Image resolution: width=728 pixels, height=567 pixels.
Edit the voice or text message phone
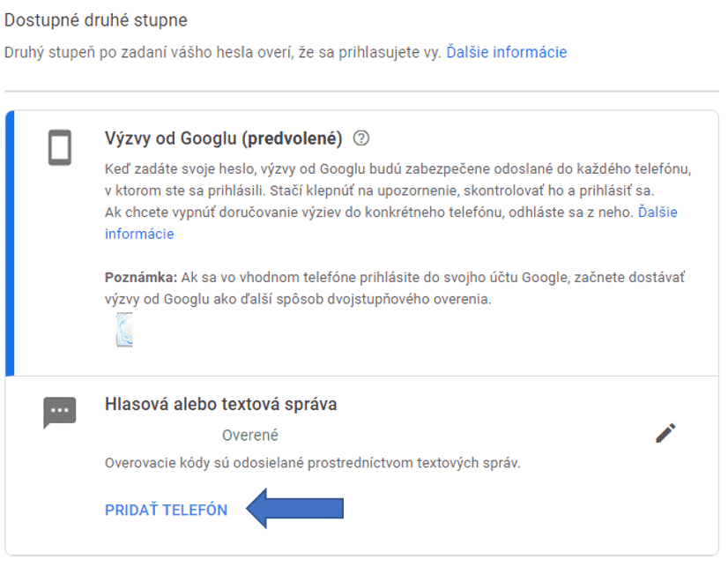[x=665, y=433]
